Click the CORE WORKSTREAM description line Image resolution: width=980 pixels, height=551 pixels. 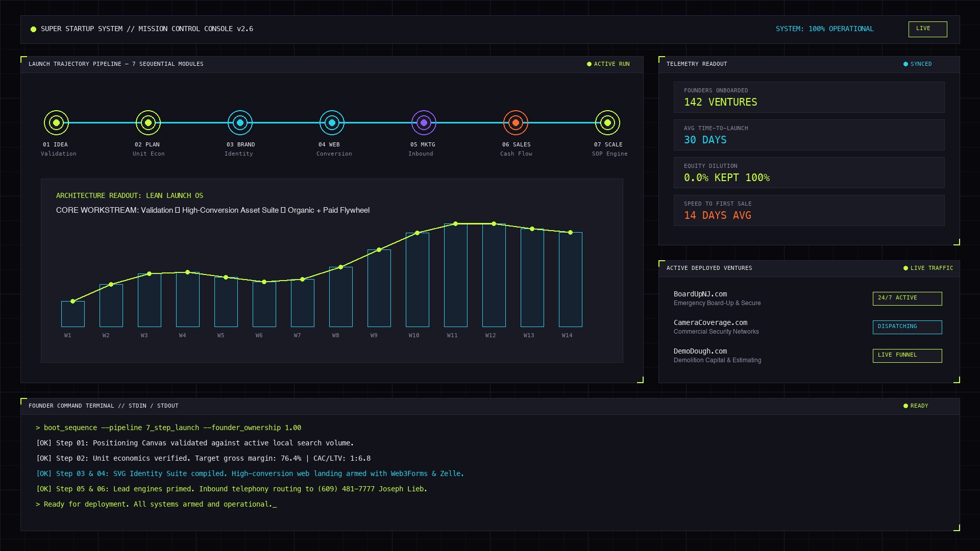(x=213, y=210)
